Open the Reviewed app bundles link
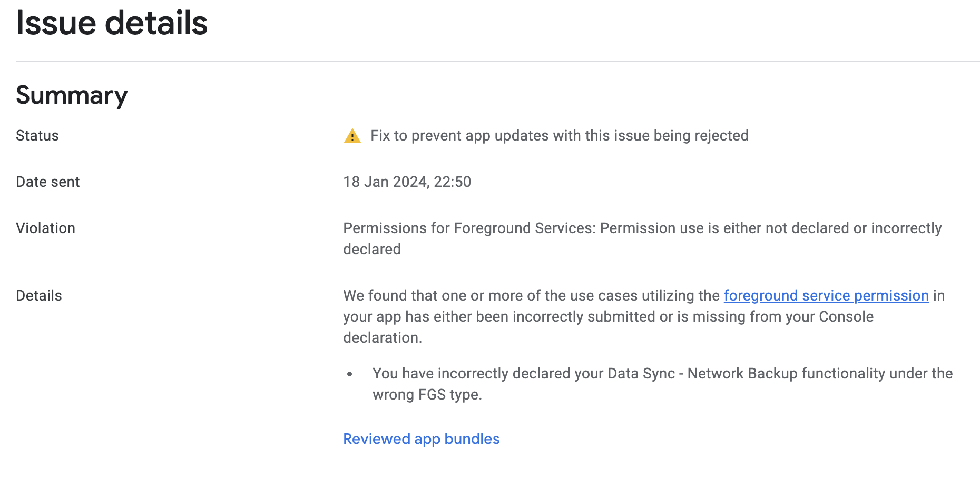The height and width of the screenshot is (479, 980). click(421, 439)
